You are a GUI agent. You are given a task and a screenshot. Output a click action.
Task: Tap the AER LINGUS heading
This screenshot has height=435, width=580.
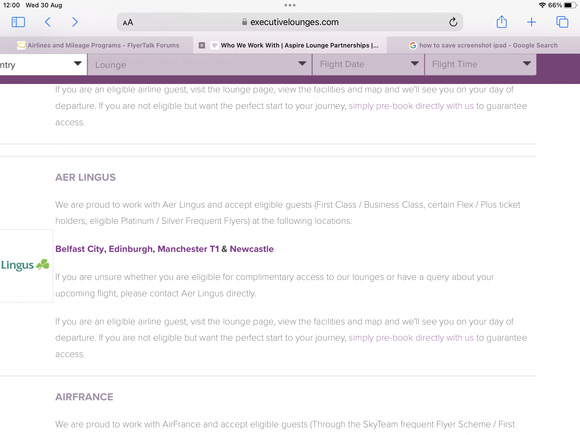click(x=85, y=178)
